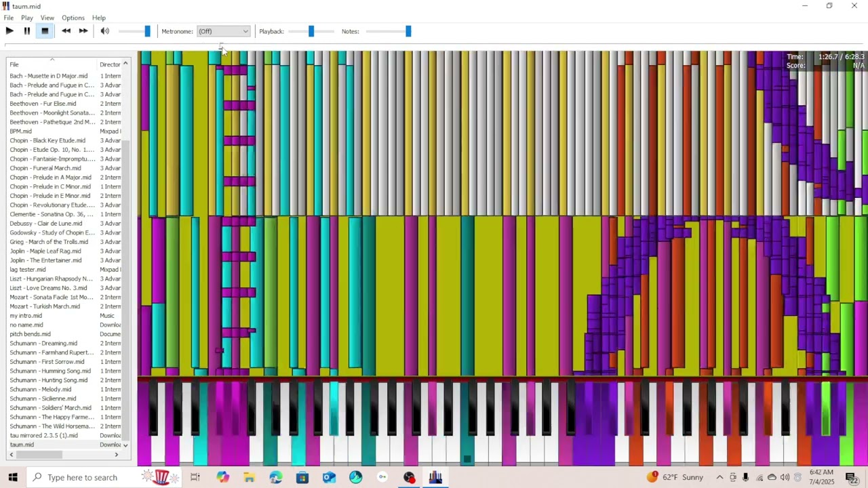Click the horizontal scrollbar thumb under file list
Screen dimensions: 868x488
coord(38,455)
